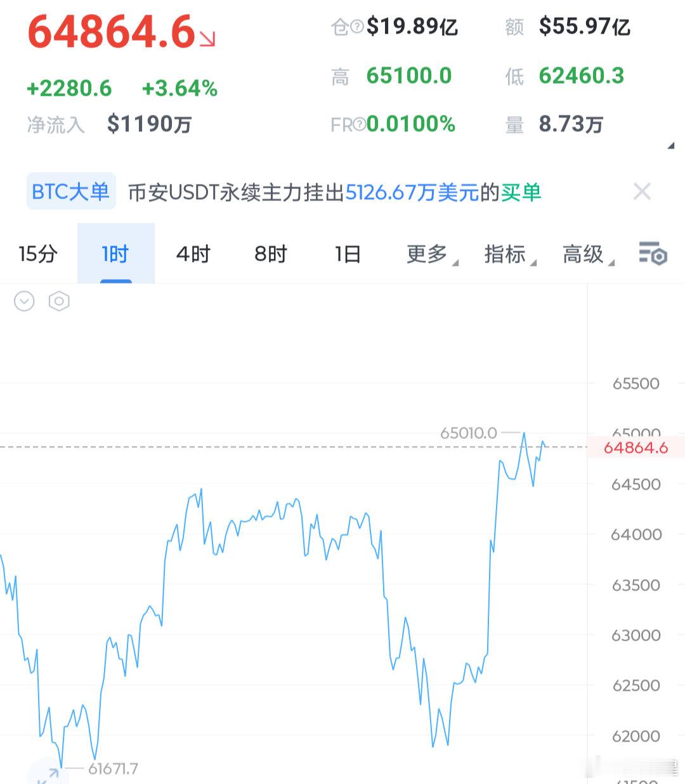Tap the red down-arrow next to the price

click(207, 39)
